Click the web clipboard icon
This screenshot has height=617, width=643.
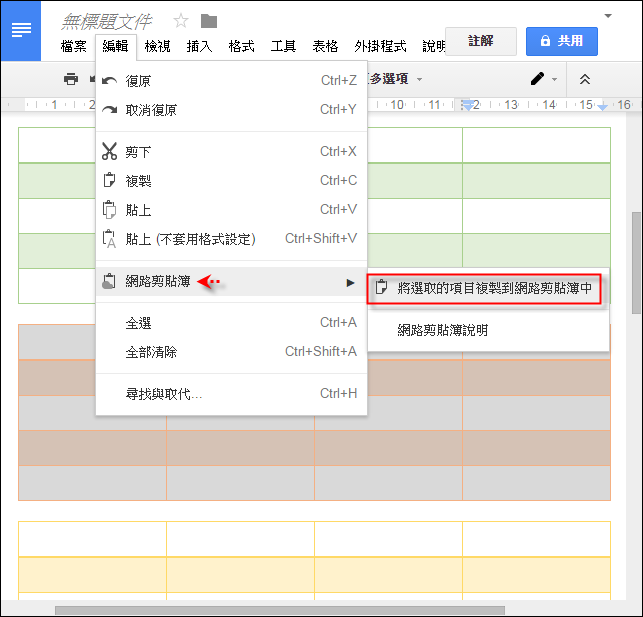109,281
